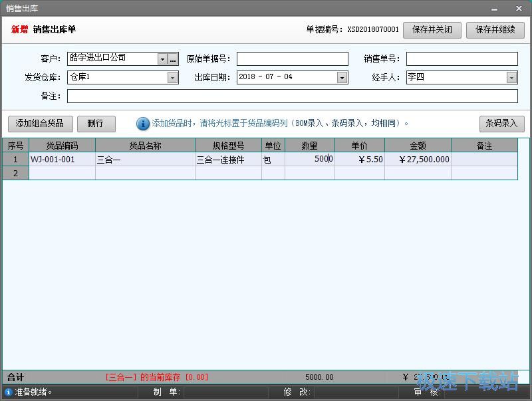Image resolution: width=532 pixels, height=401 pixels.
Task: Focus the 原始单据号 input field
Action: (292, 59)
